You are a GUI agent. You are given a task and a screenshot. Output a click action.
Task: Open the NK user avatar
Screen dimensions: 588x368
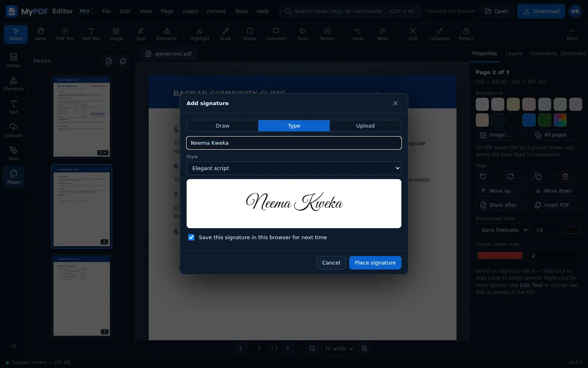[575, 11]
